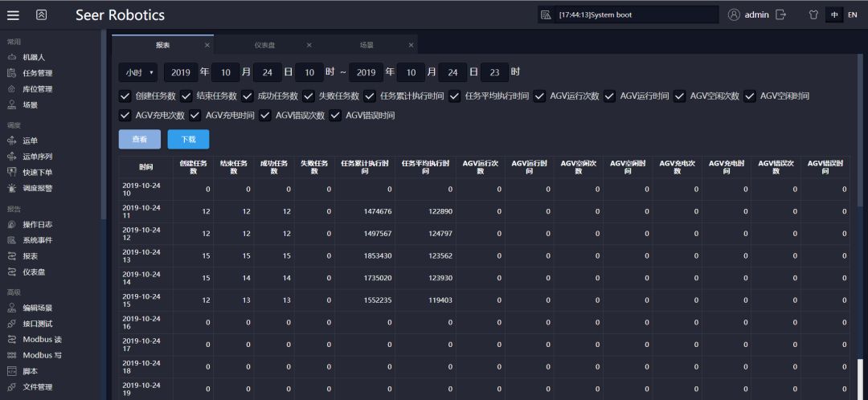Click the shirt theme icon
This screenshot has width=868, height=400.
coord(813,14)
